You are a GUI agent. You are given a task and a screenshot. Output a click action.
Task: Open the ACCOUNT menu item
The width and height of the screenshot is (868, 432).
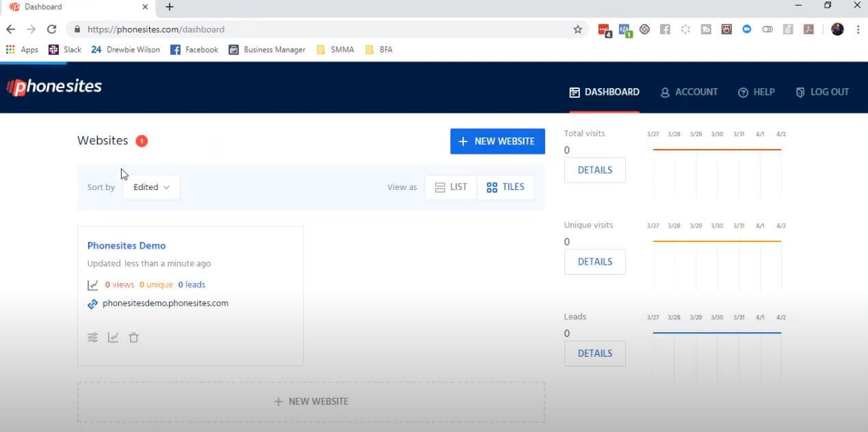689,92
